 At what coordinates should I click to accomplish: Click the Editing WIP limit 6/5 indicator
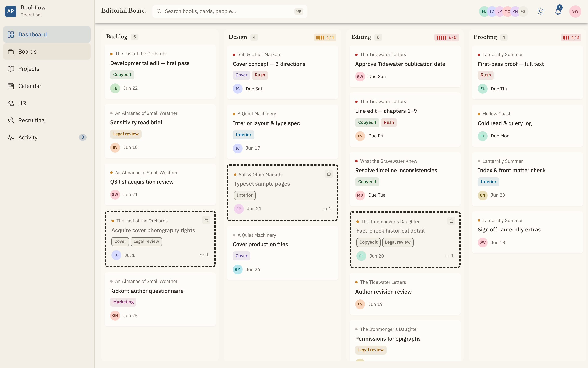pos(447,37)
